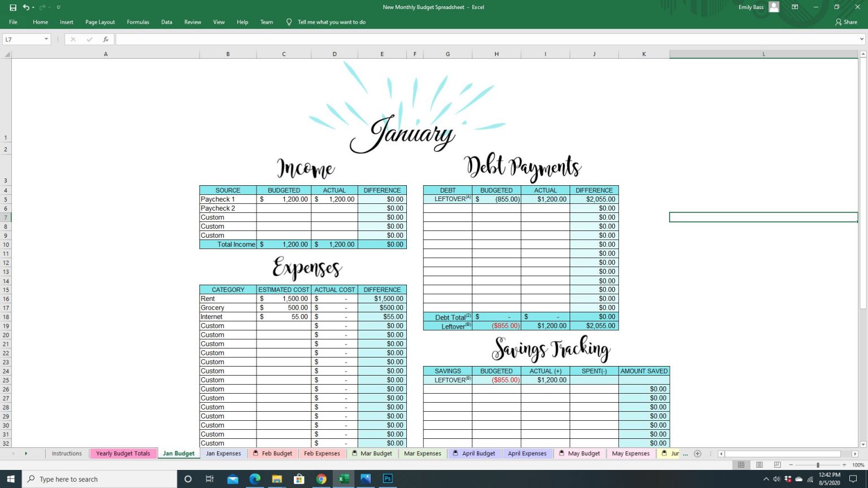The height and width of the screenshot is (488, 868).
Task: Add a new sheet with the plus button
Action: (x=697, y=453)
